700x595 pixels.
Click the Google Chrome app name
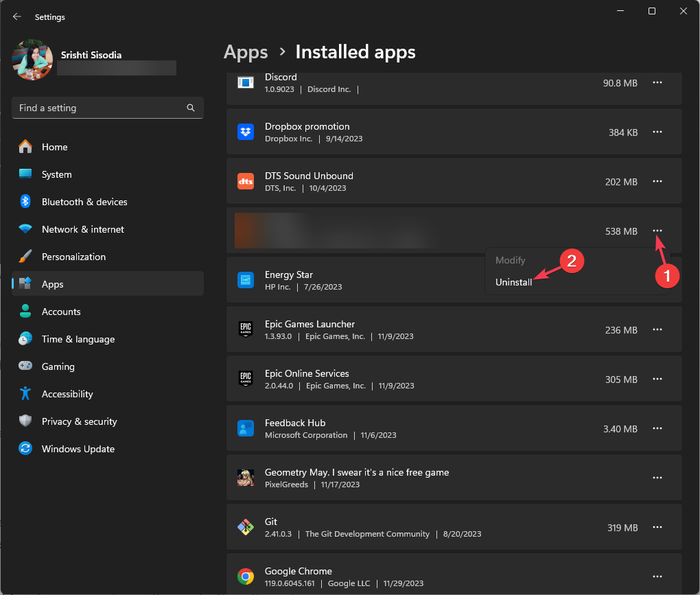[x=299, y=571]
